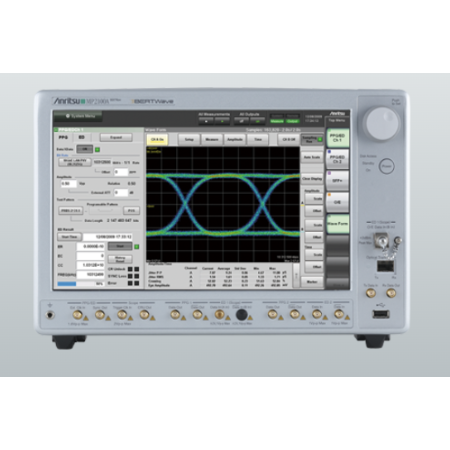The width and height of the screenshot is (450, 450).
Task: Switch to the ED tab
Action: click(x=81, y=137)
